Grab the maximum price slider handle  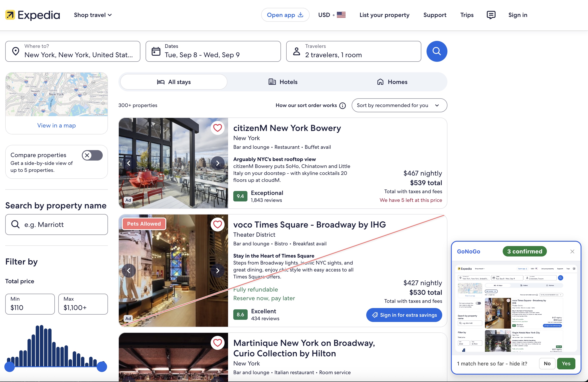click(102, 367)
